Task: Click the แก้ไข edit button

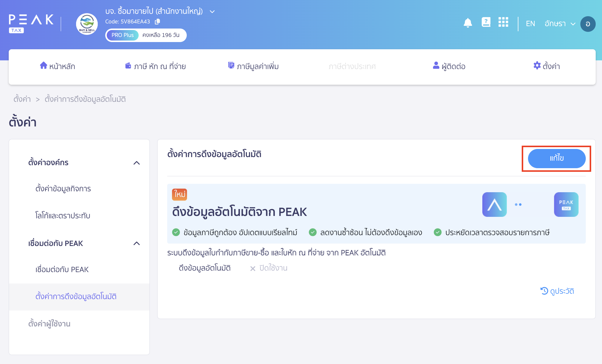Action: [x=556, y=159]
